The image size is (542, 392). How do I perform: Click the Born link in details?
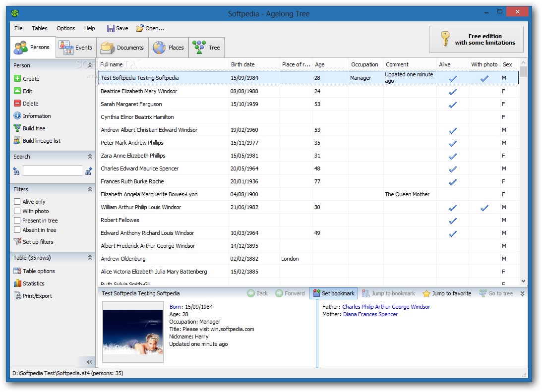coord(175,307)
